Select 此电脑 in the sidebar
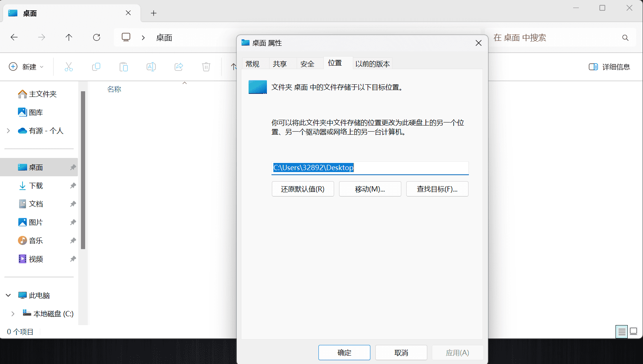 pyautogui.click(x=34, y=295)
